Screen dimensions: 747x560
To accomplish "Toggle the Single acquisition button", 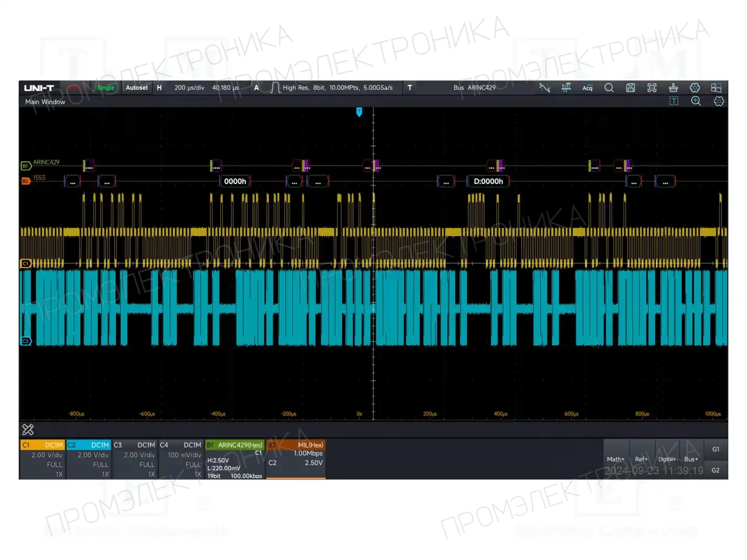I will [x=106, y=88].
